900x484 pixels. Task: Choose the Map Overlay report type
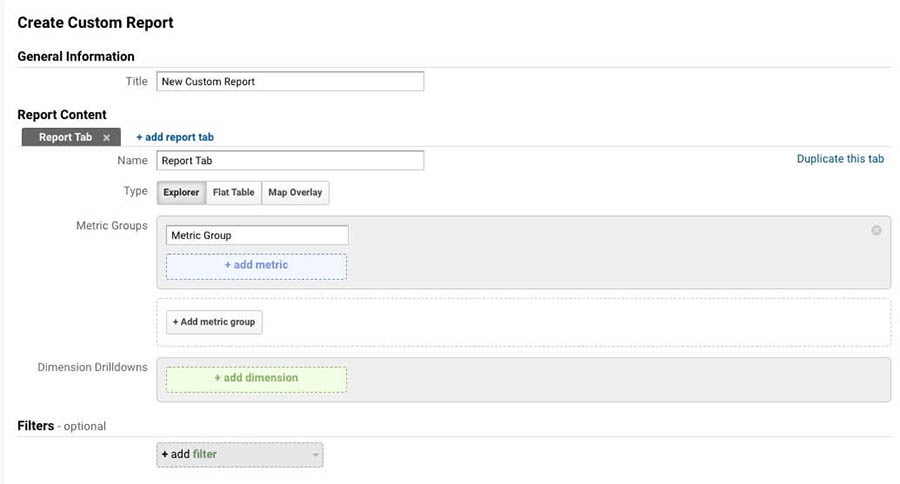295,192
